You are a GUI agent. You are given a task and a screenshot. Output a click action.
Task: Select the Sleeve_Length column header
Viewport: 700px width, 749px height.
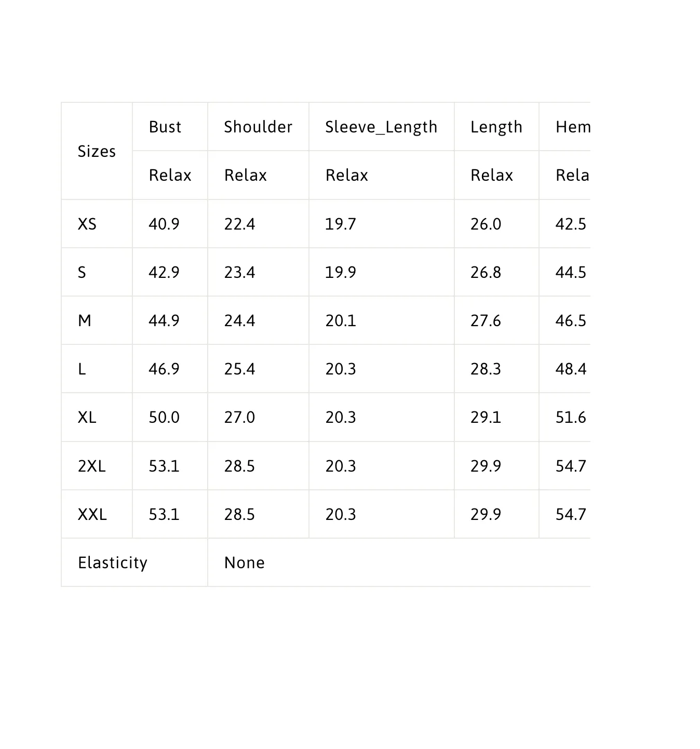coord(381,127)
